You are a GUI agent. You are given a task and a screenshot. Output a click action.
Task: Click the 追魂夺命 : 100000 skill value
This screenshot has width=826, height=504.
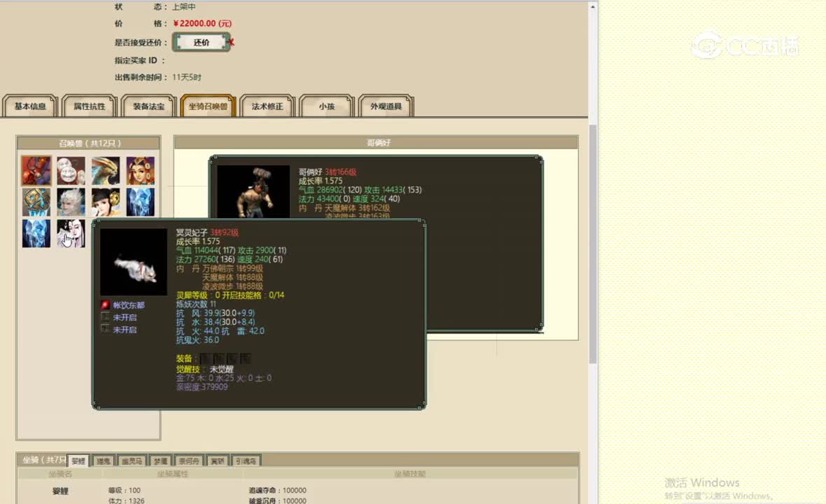click(x=278, y=490)
